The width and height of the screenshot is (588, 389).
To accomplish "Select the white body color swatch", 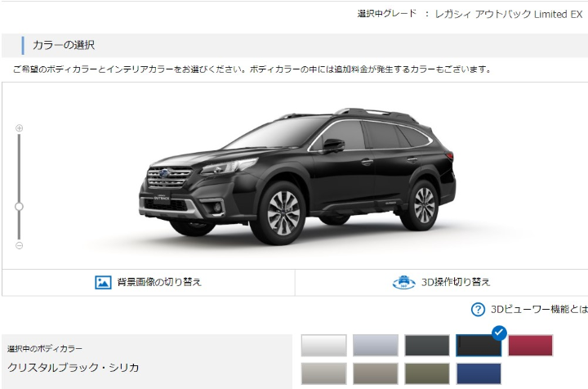I will click(x=323, y=345).
